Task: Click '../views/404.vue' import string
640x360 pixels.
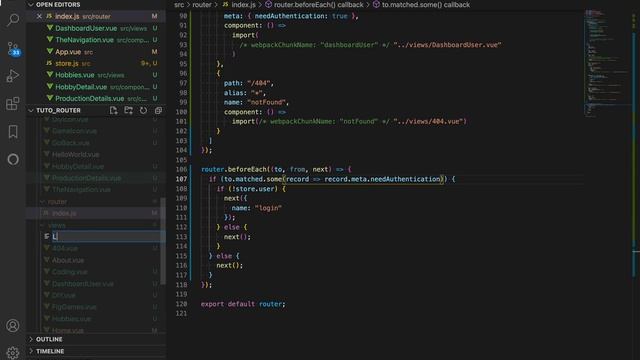Action: [x=428, y=122]
